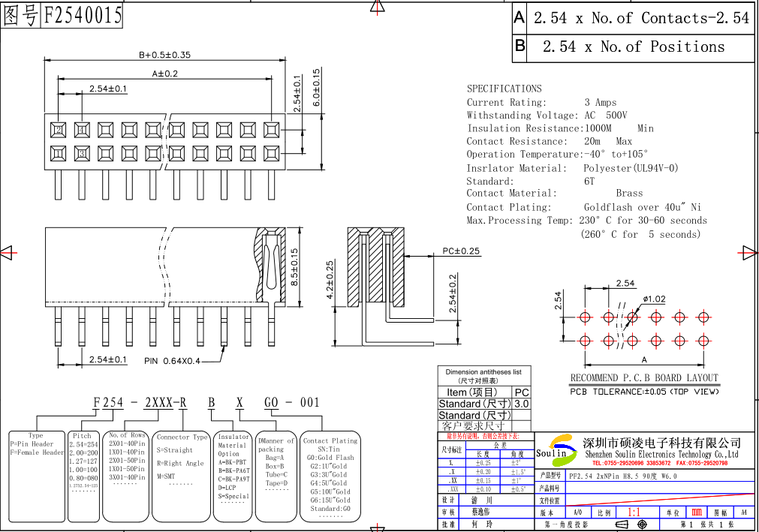Click 'PCB TOLERANCE:±0.05 (TOP VIEW)' note
Screen dimensions: 759x532
point(644,392)
